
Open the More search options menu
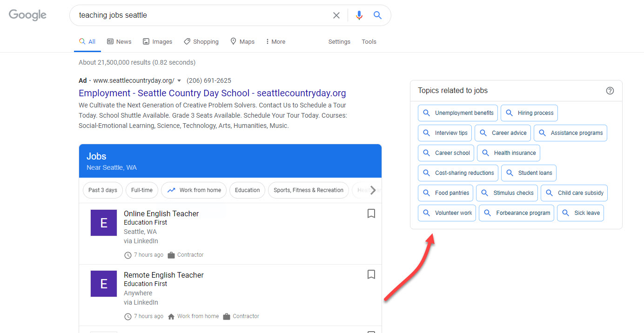coord(275,42)
